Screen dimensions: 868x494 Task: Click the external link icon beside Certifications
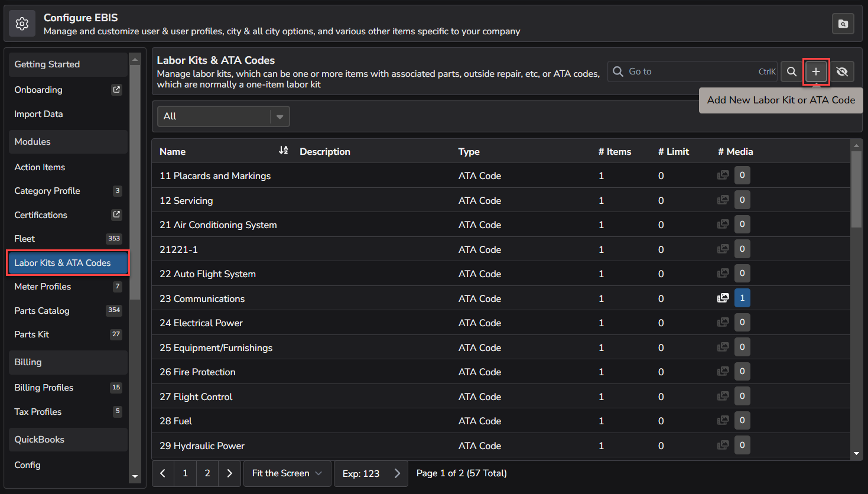pos(117,214)
